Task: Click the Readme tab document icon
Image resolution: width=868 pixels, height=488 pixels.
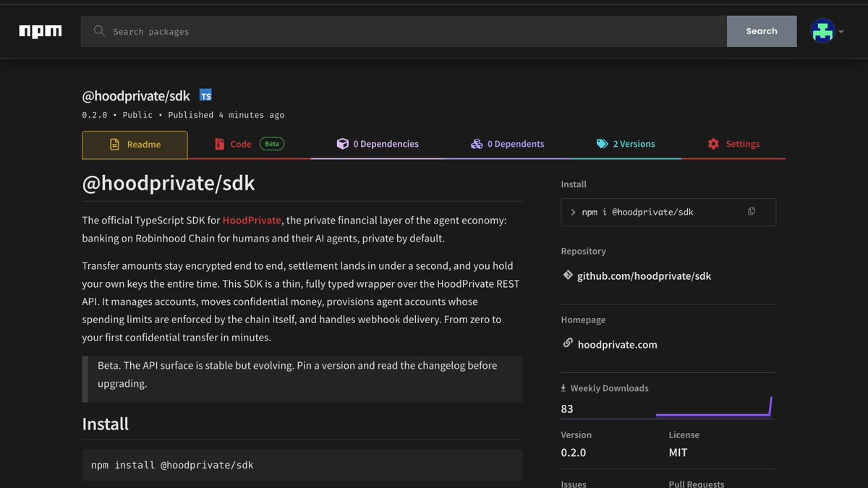Action: pos(114,145)
